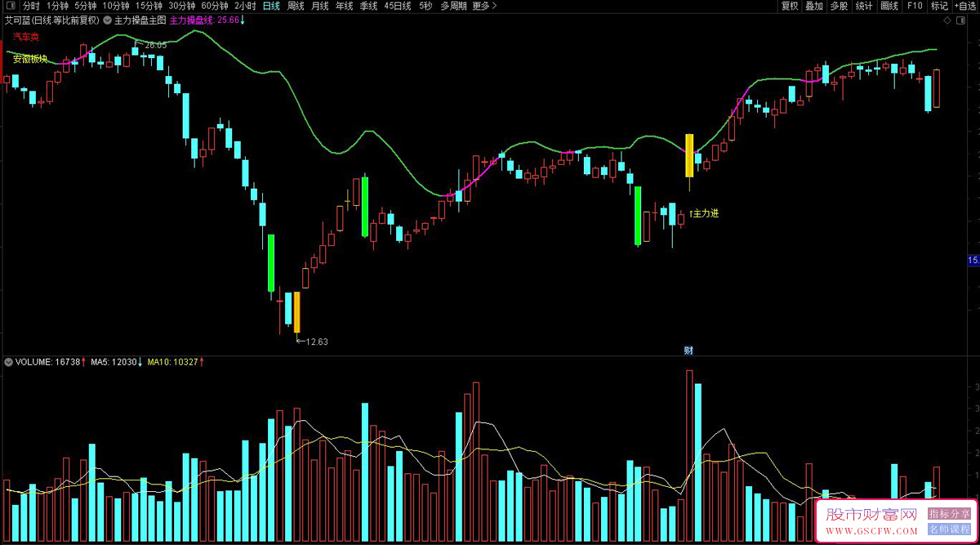Switch to the 周线 weekly tab
980x545 pixels.
pos(296,6)
